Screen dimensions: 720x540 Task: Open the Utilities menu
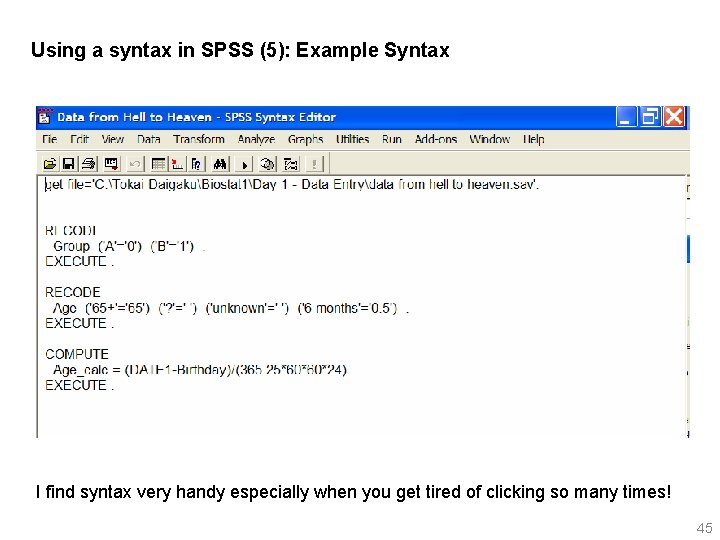pos(352,139)
